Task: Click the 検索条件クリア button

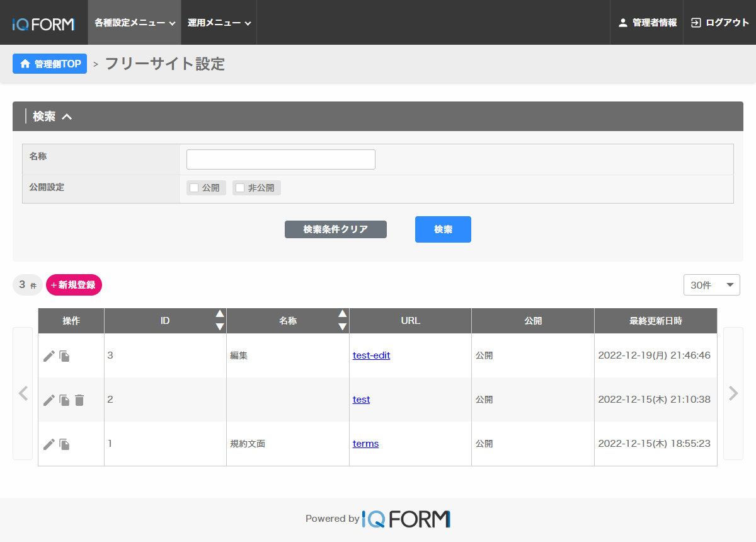Action: (335, 229)
